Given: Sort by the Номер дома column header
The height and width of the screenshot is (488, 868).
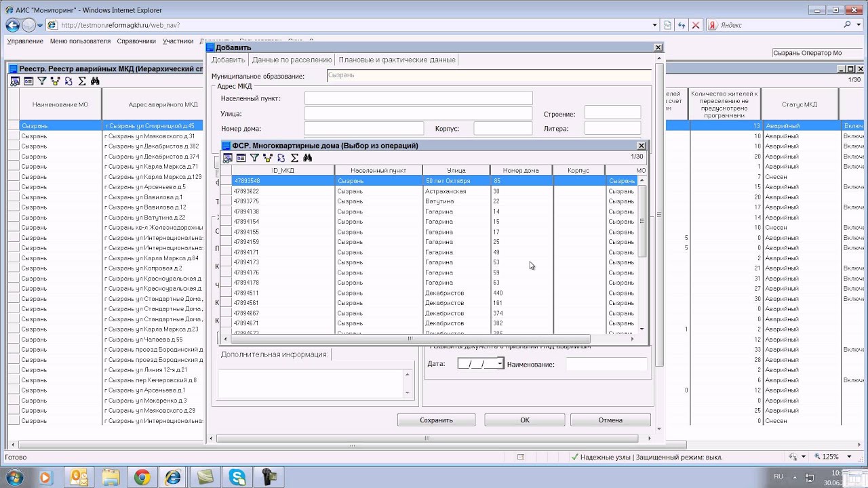Looking at the screenshot, I should [x=521, y=170].
